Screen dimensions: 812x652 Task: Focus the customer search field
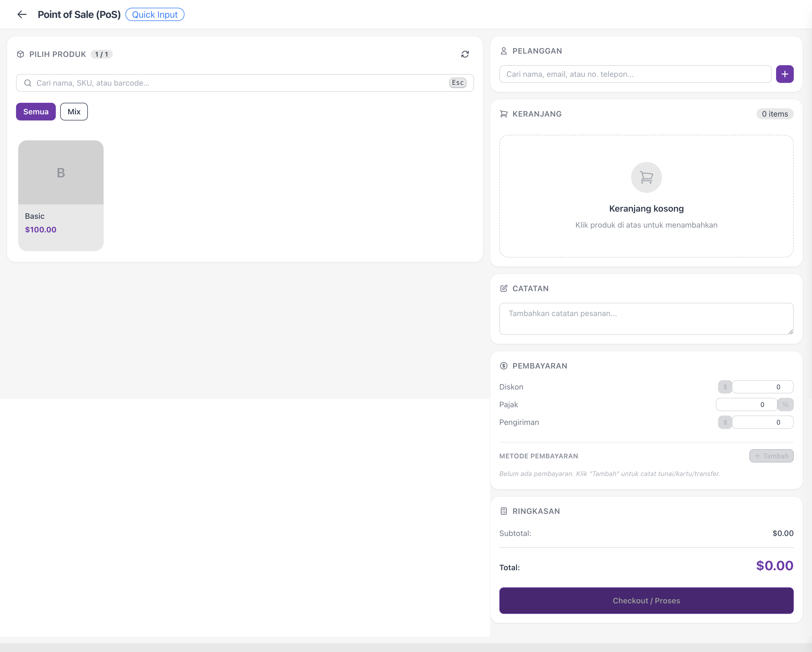(635, 74)
